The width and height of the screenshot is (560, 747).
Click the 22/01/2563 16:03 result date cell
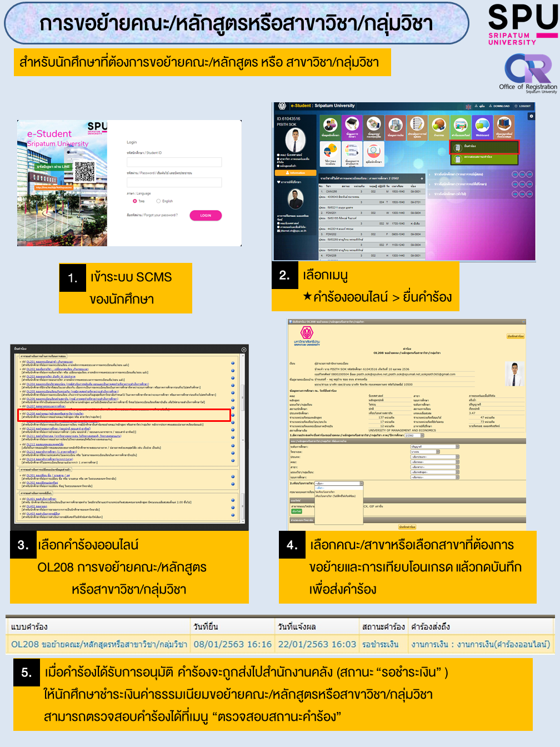[x=317, y=644]
